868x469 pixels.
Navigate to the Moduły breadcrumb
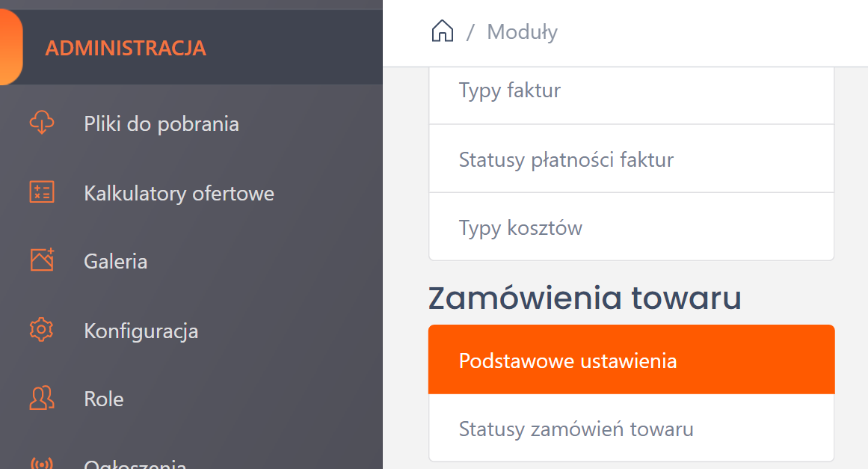522,32
